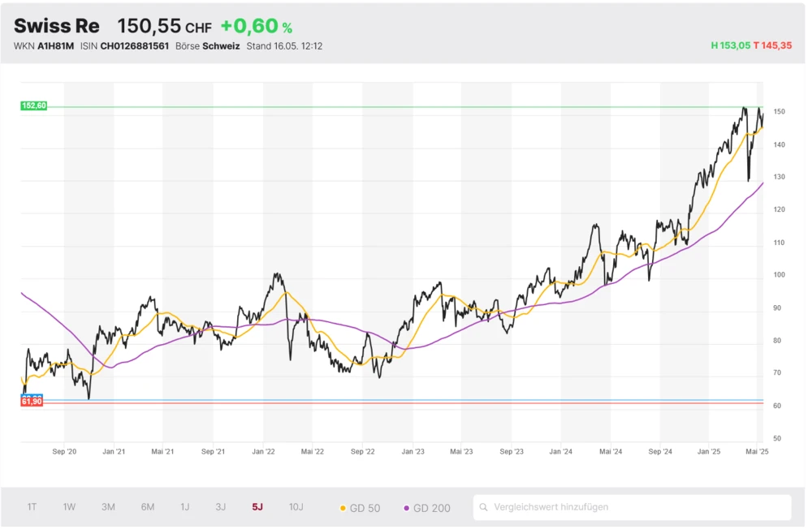The height and width of the screenshot is (529, 812).
Task: Click the green 152,60 high marker label
Action: coord(34,105)
